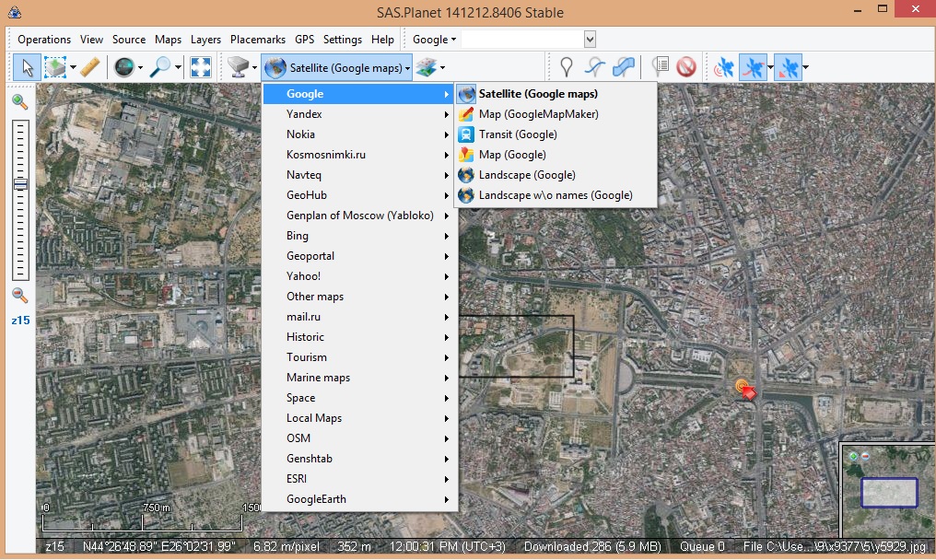Zoom in with the plus magnifier
This screenshot has width=936, height=560.
[19, 102]
